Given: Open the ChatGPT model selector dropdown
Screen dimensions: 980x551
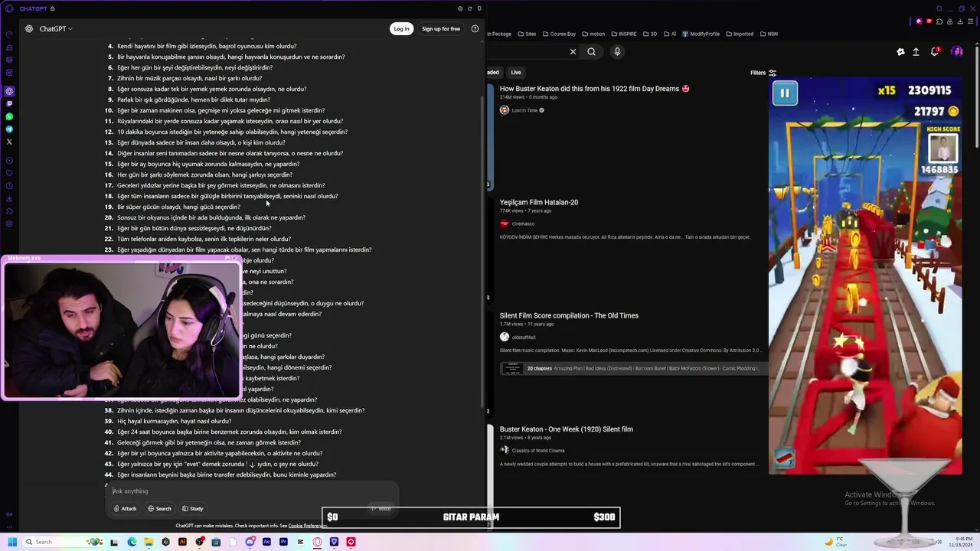Looking at the screenshot, I should [56, 29].
